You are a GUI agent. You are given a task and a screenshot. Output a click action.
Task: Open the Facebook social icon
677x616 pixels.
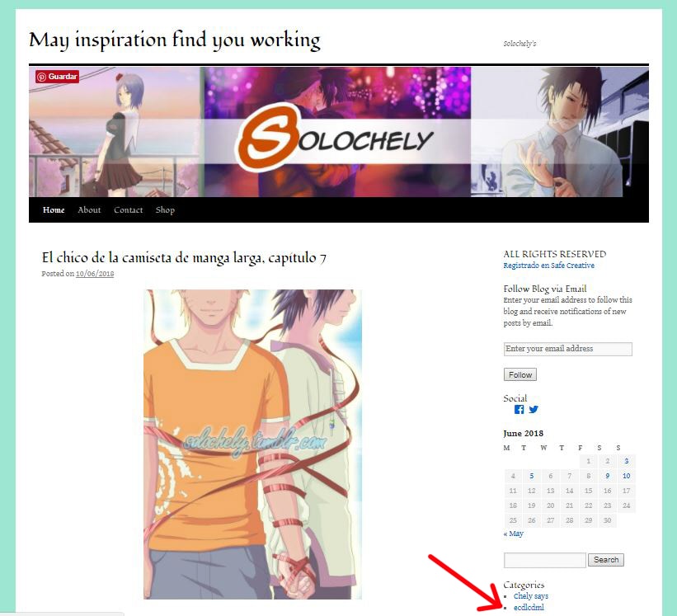point(519,409)
